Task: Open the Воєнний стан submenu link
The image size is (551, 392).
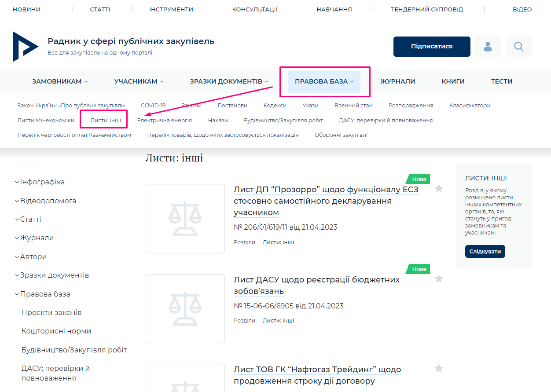Action: pos(353,106)
